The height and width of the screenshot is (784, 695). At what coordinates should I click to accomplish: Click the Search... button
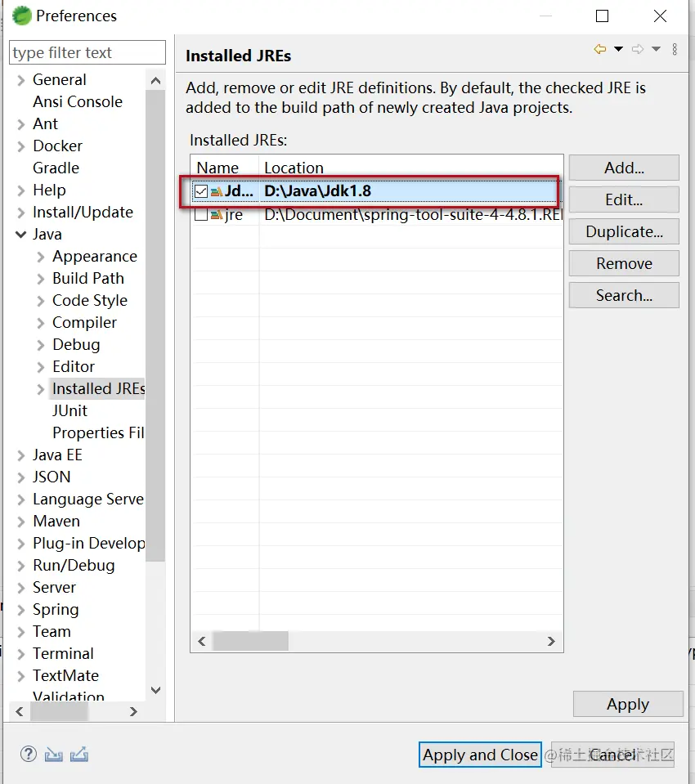tap(624, 295)
